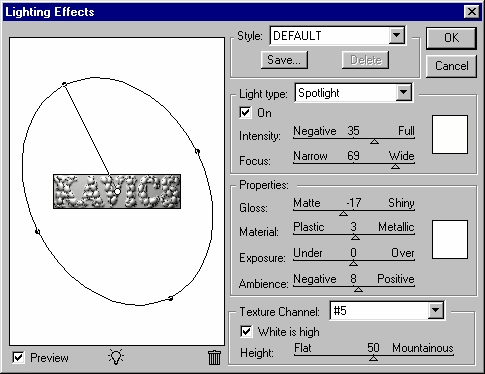Click the Save... style button
Image resolution: width=485 pixels, height=374 pixels.
pyautogui.click(x=284, y=60)
